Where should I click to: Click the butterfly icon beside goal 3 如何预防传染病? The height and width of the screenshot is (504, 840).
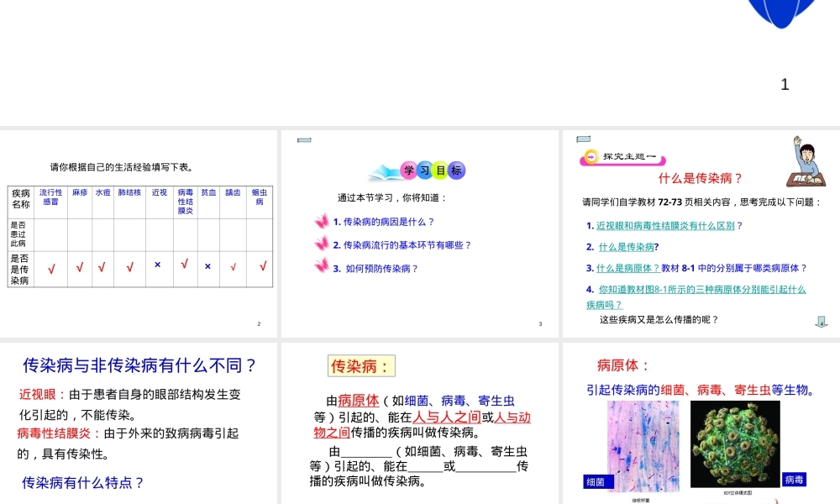tap(322, 265)
